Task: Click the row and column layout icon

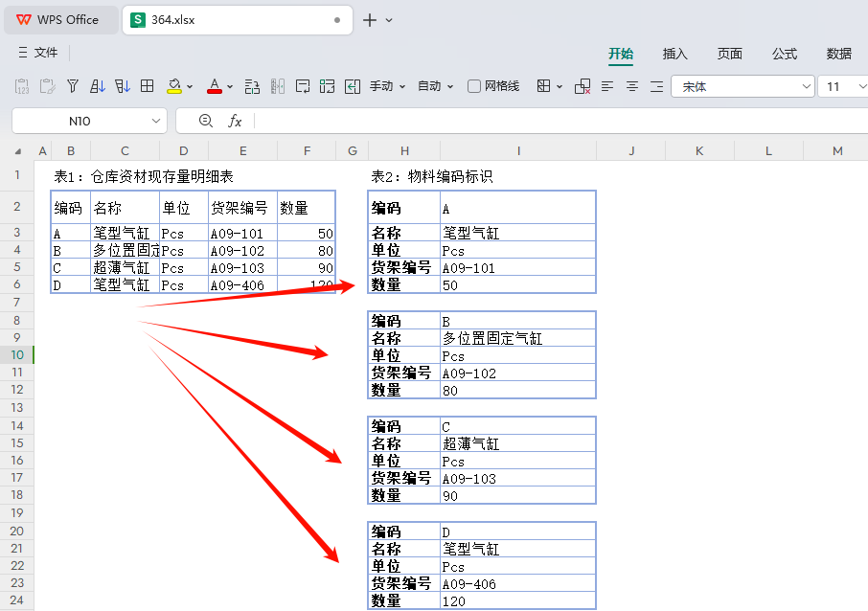Action: (x=252, y=86)
